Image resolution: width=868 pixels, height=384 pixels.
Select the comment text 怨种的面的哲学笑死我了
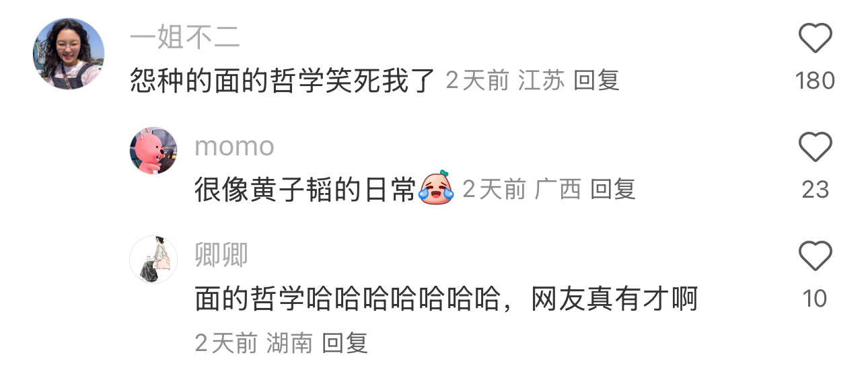coord(283,81)
